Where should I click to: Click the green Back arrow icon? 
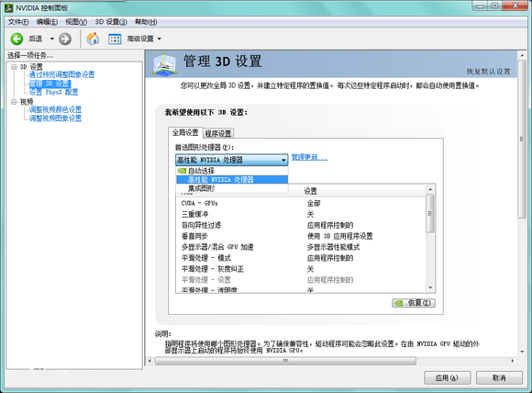[17, 39]
